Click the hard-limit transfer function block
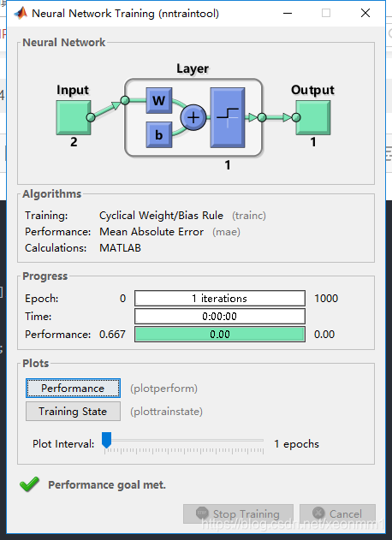The width and height of the screenshot is (392, 540). point(228,117)
